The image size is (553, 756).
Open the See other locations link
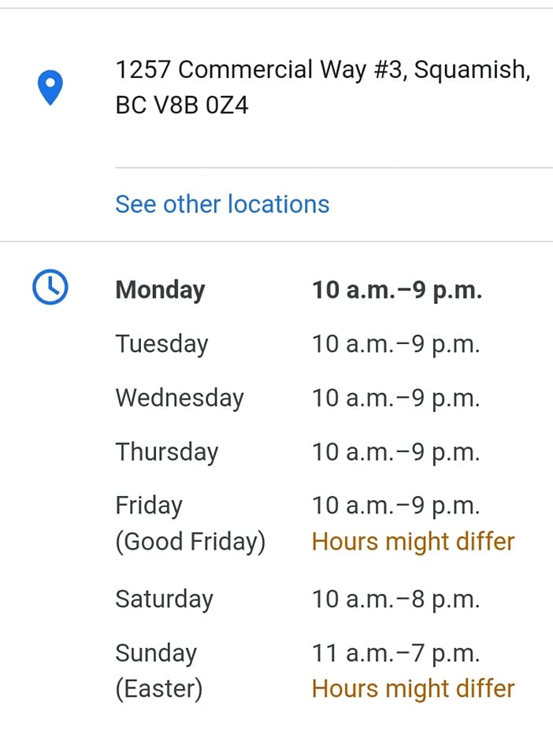(222, 204)
